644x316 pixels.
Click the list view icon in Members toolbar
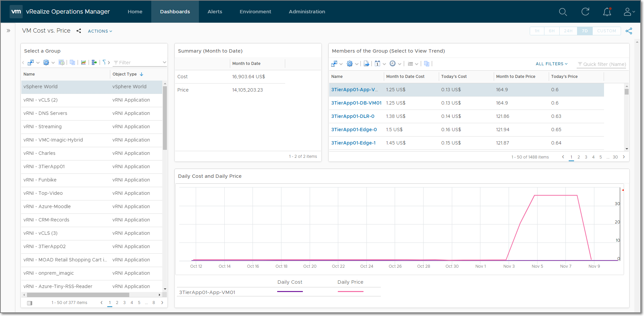tap(410, 64)
